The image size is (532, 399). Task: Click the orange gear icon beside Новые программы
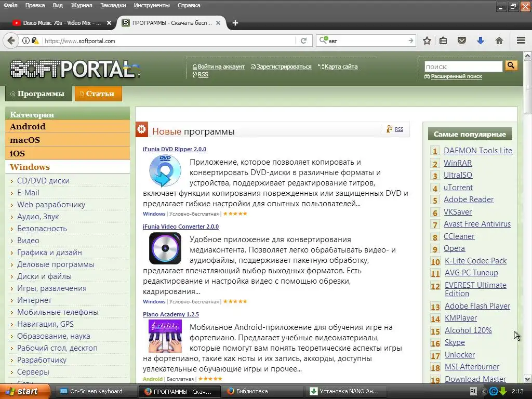[x=141, y=129]
